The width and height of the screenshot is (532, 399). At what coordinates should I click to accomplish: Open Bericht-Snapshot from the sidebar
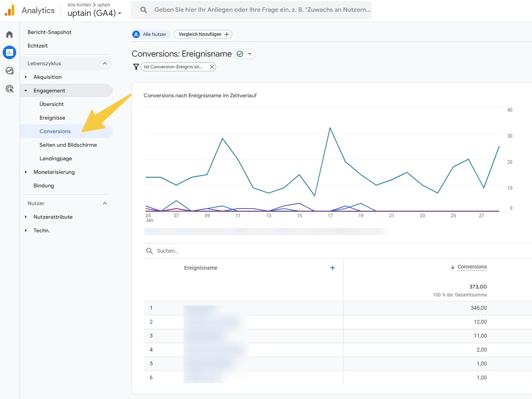click(x=49, y=32)
